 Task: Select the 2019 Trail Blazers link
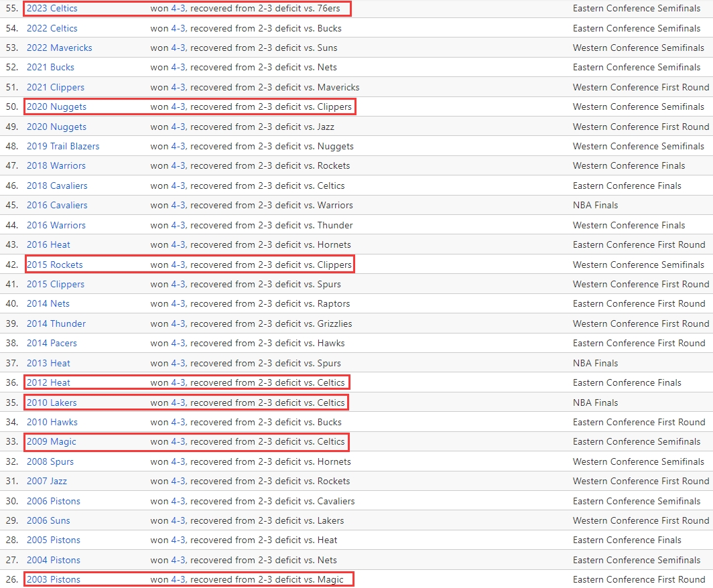(x=63, y=147)
